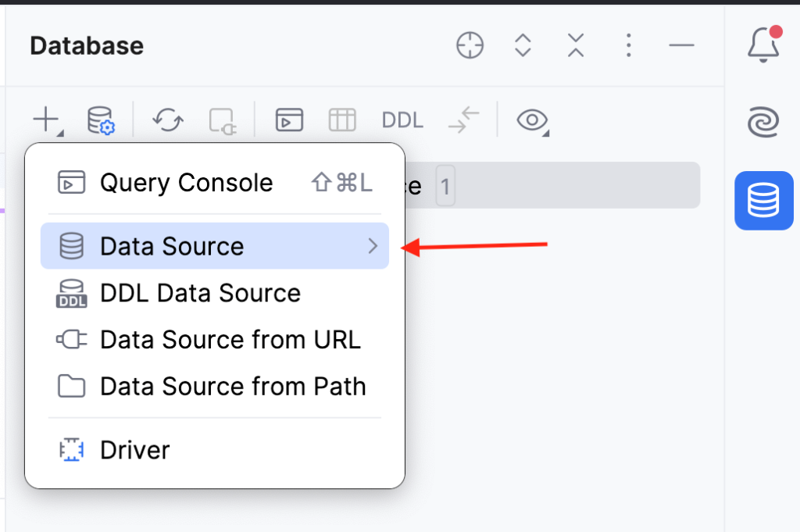The image size is (800, 532).
Task: Toggle view options with the eye icon
Action: click(x=532, y=120)
